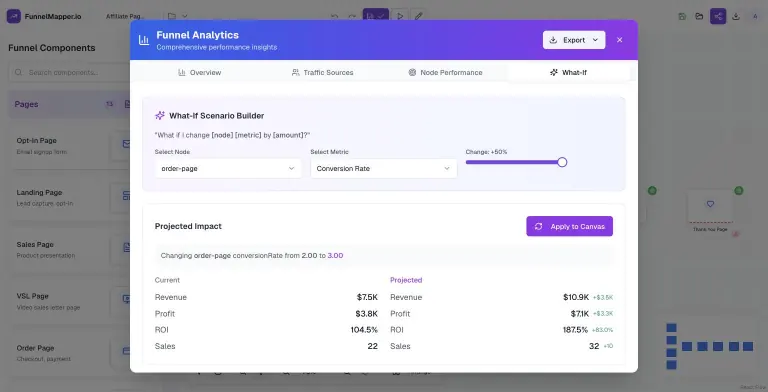Screen dimensions: 768x392
Task: Open the Select Metric dropdown
Action: 384,169
